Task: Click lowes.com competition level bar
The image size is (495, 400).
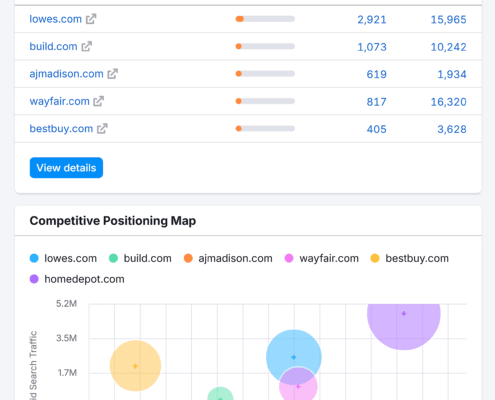Action: [265, 19]
